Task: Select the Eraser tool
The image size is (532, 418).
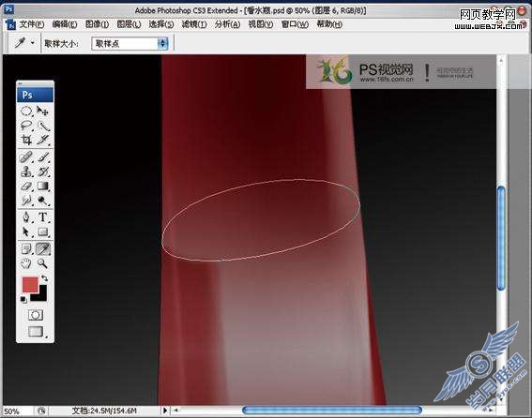Action: pyautogui.click(x=26, y=187)
